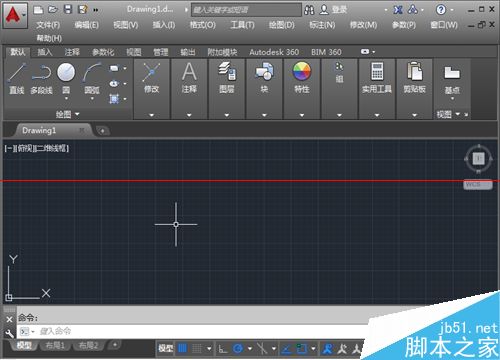Image resolution: width=500 pixels, height=360 pixels.
Task: Open the 文件(F) menu
Action: 48,25
